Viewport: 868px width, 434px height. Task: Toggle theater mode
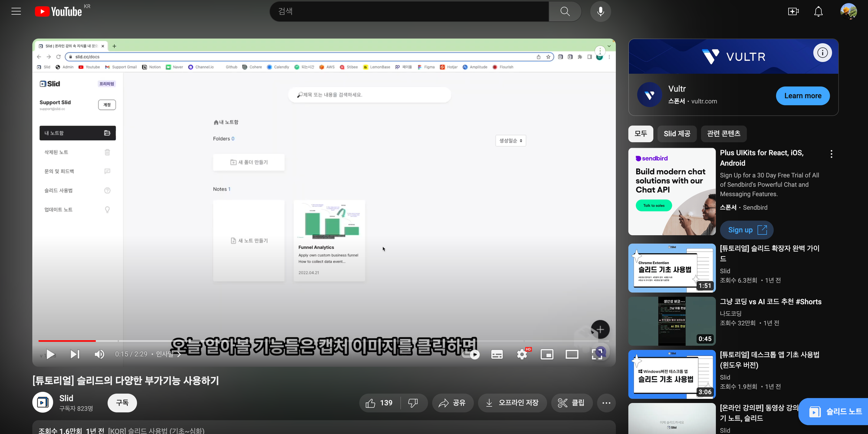tap(572, 355)
